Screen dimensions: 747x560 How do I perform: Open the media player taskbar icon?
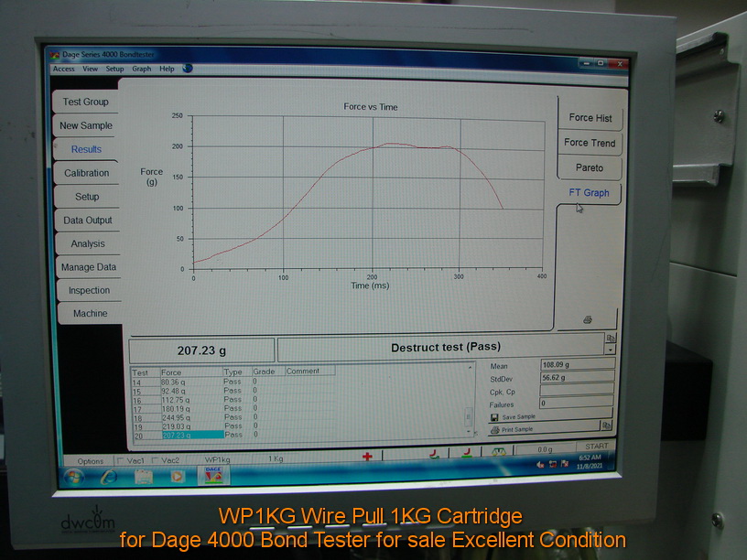click(177, 476)
